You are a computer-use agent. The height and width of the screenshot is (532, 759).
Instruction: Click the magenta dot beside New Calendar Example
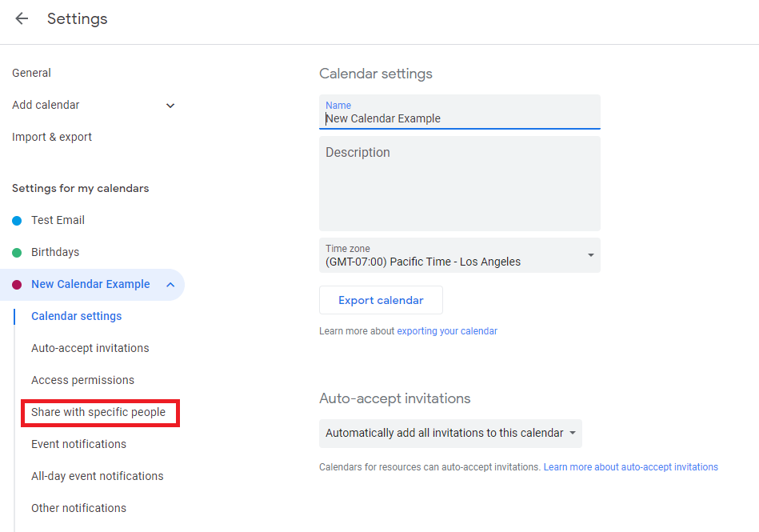click(x=17, y=285)
